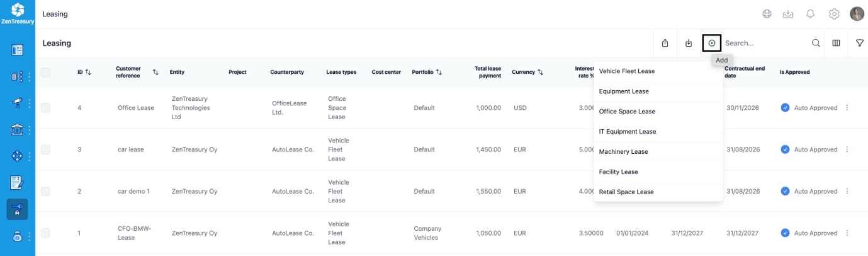Choose Office Space Lease from Add menu
Image resolution: width=868 pixels, height=256 pixels.
(x=658, y=112)
